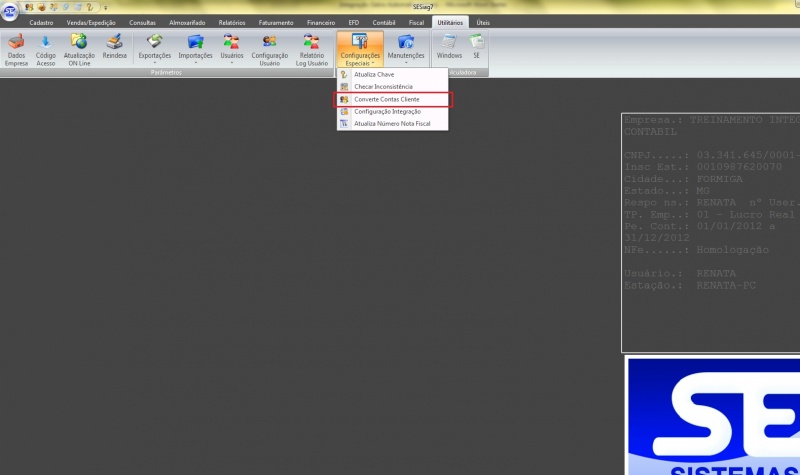Screen dimensions: 800x475
Task: Click the Código Acesso icon
Action: click(x=46, y=48)
